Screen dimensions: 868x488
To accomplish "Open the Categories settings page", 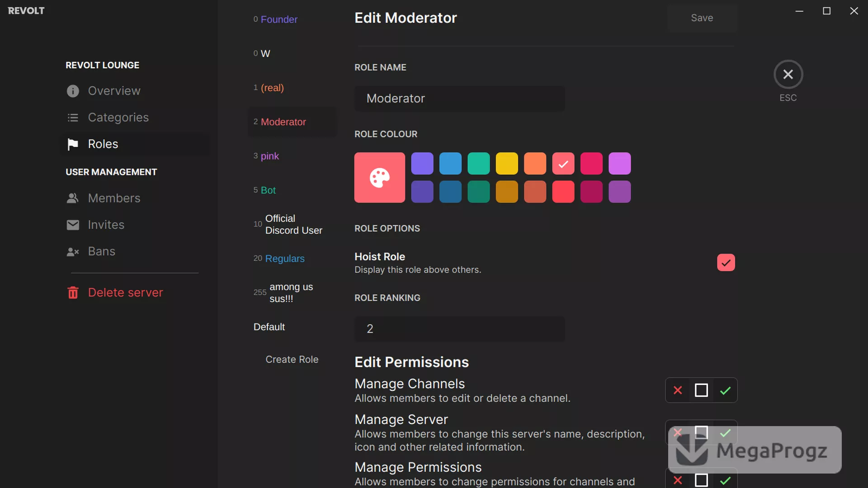I will [135, 117].
